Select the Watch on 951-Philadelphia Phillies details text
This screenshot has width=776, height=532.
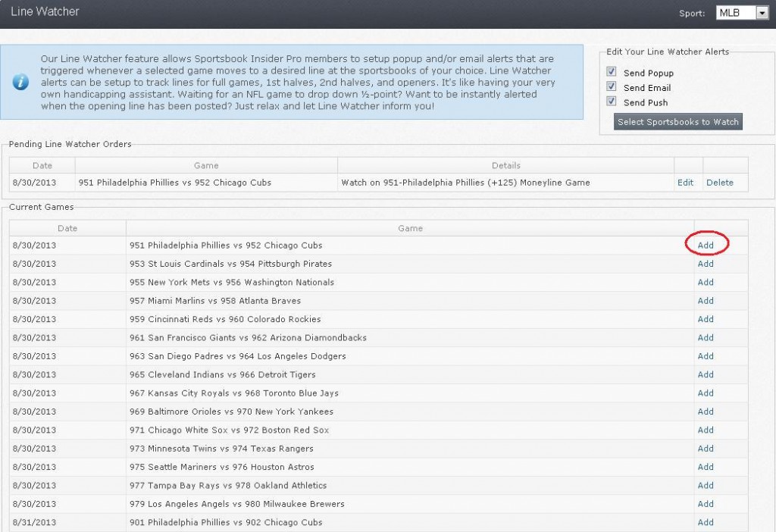pos(465,183)
